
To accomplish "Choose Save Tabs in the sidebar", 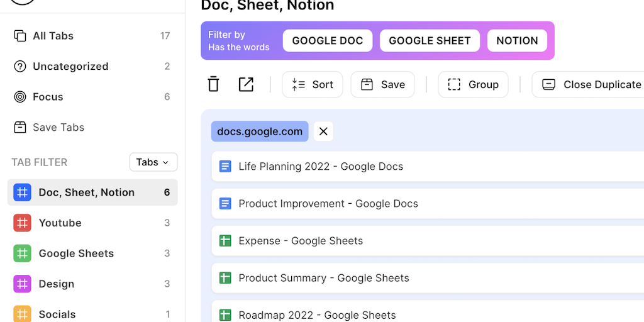I will point(58,127).
